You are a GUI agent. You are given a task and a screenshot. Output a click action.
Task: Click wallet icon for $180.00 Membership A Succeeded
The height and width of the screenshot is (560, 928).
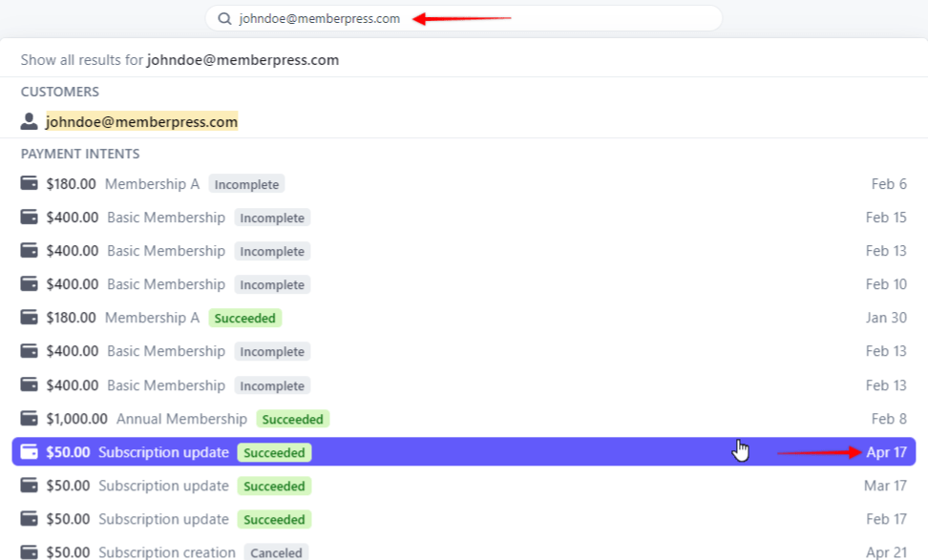point(29,317)
